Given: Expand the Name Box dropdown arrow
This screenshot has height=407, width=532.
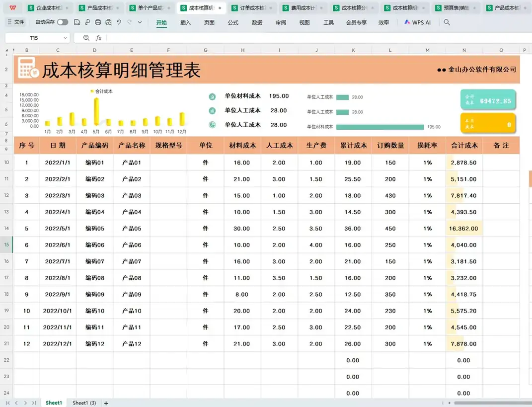Looking at the screenshot, I should click(65, 38).
